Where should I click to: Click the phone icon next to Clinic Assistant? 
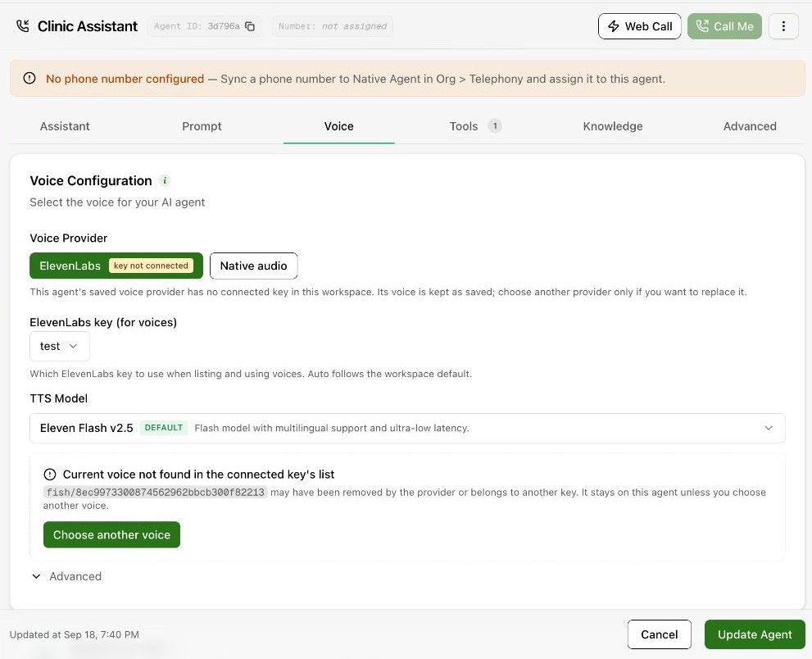coord(22,26)
